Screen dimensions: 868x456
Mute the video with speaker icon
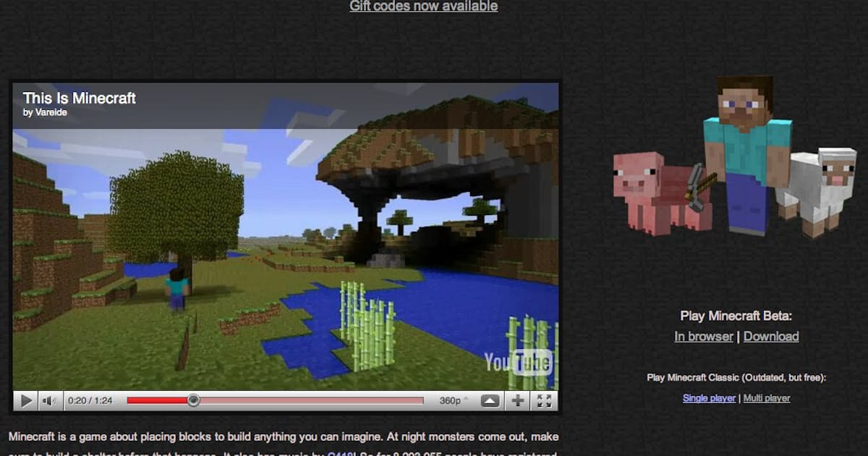click(x=49, y=400)
